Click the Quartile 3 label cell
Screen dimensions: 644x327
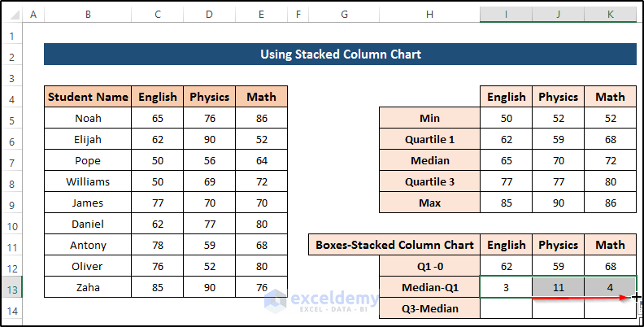coord(429,181)
